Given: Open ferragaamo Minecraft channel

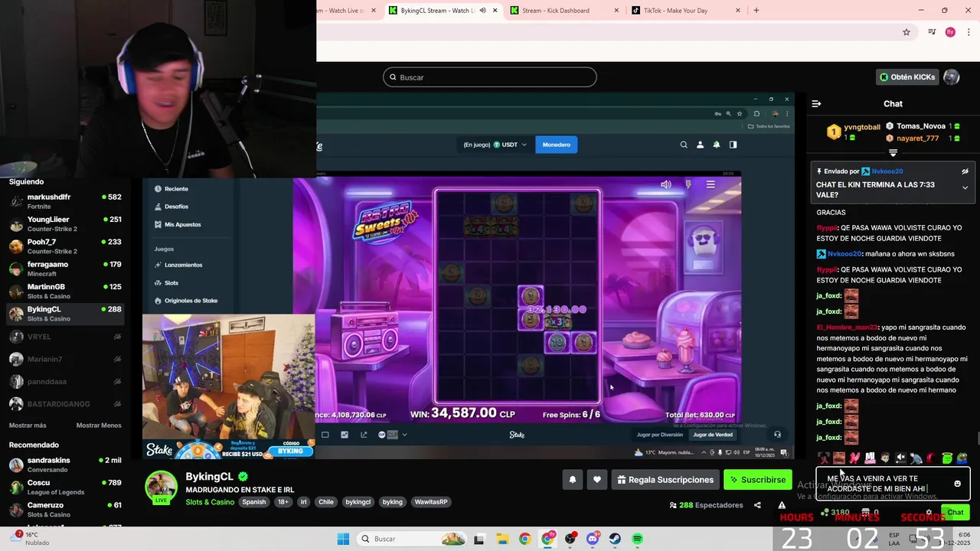Looking at the screenshot, I should point(65,269).
